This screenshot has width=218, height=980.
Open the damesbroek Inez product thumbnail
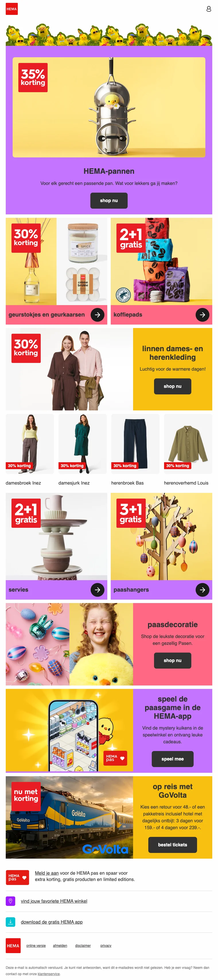(30, 444)
